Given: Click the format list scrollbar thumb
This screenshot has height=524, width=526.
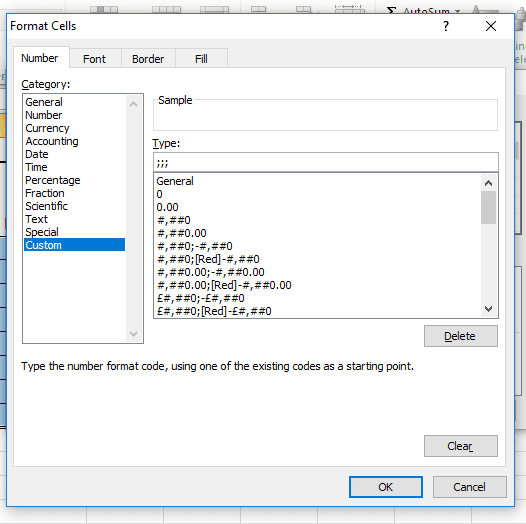Looking at the screenshot, I should (488, 208).
